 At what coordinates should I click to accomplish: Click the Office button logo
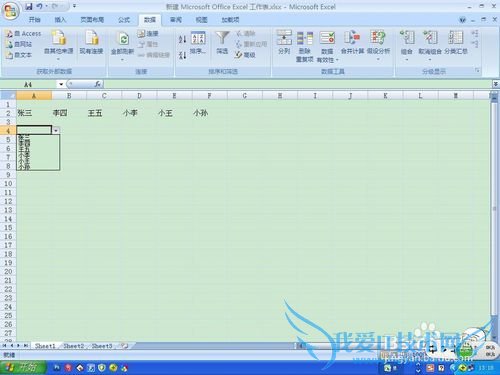tap(10, 10)
